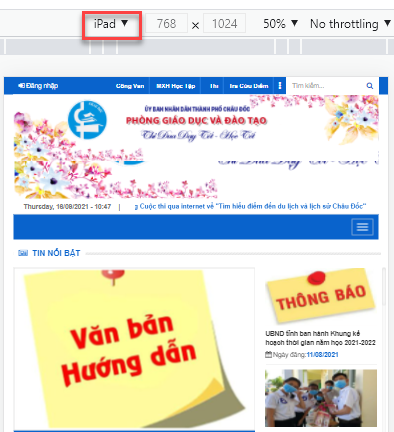Click the 11/08/2021 posting date
The image size is (394, 432).
[322, 355]
